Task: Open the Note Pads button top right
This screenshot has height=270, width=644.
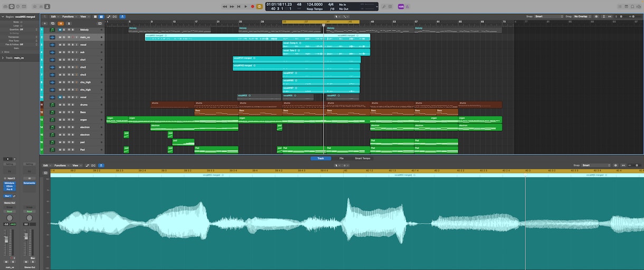Action: 626,6
